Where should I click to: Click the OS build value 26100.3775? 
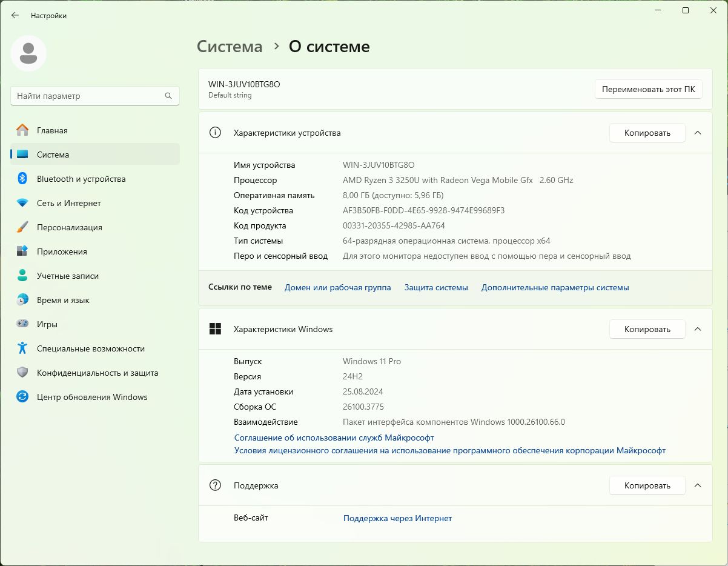(363, 407)
